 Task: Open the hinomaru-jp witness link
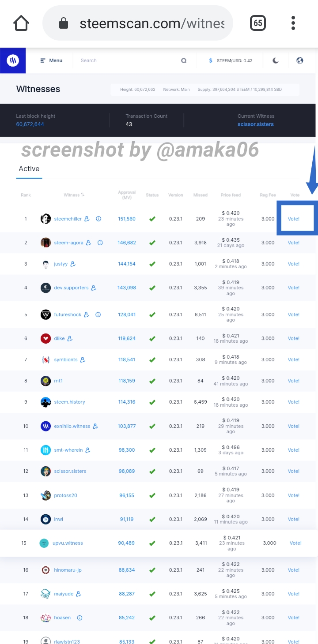point(68,570)
